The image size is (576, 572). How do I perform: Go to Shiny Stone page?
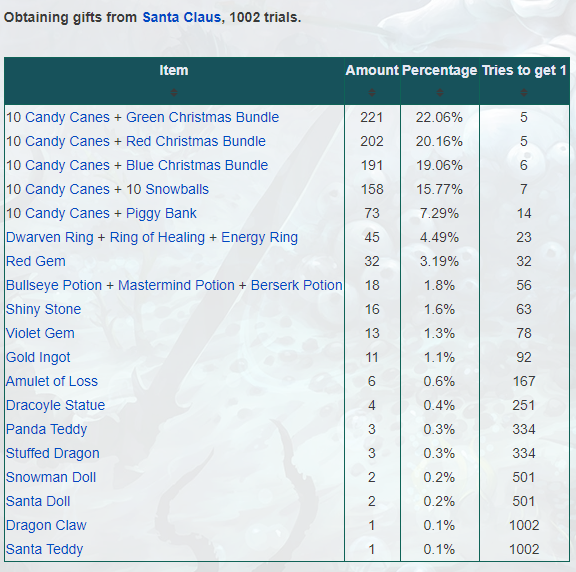43,309
